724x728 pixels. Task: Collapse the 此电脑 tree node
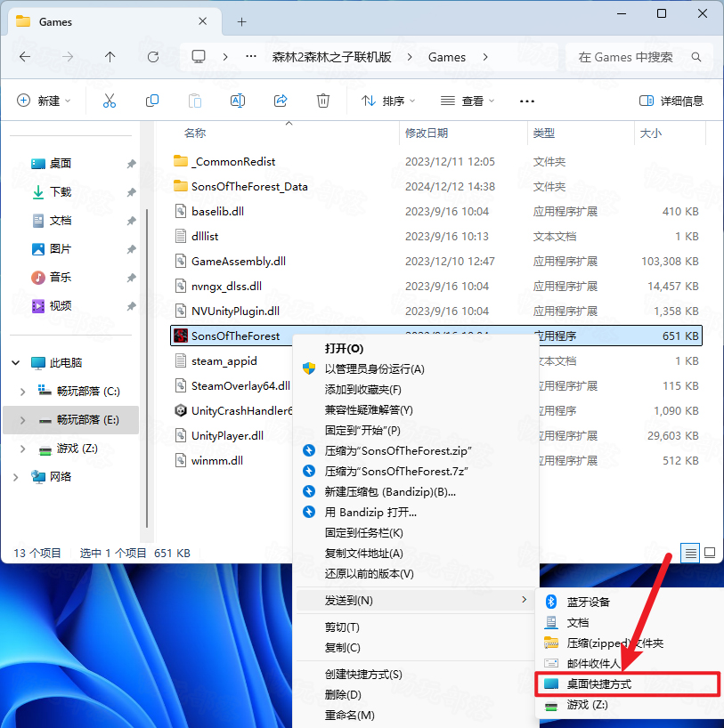point(16,362)
